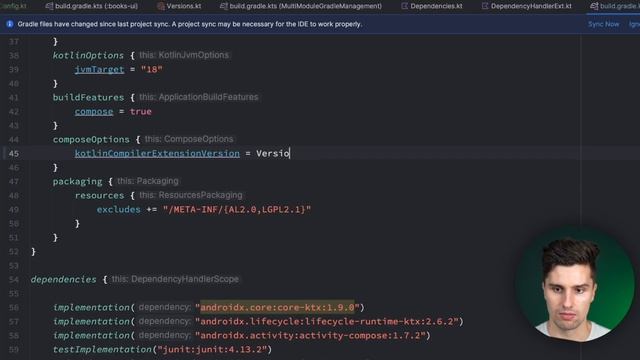
Task: Click the KotlinJvmOptions inlay hint
Action: (184, 55)
